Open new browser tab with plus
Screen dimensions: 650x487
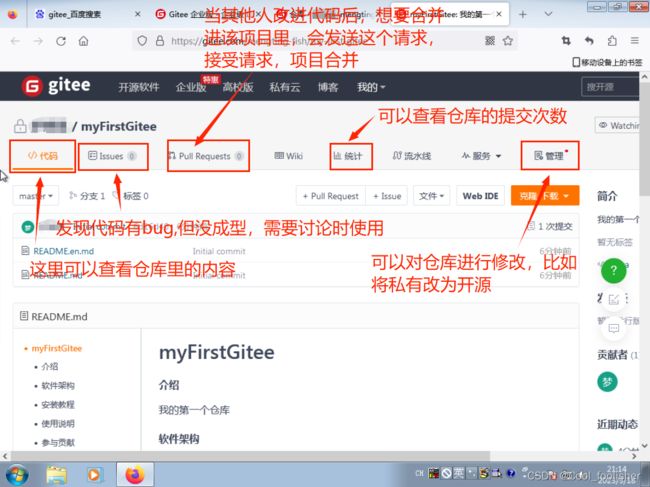click(x=523, y=15)
